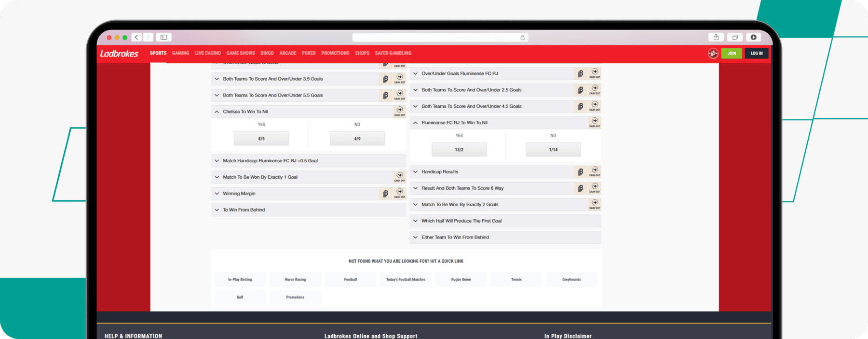Open the browser downloads icon
868x339 pixels.
(x=753, y=37)
